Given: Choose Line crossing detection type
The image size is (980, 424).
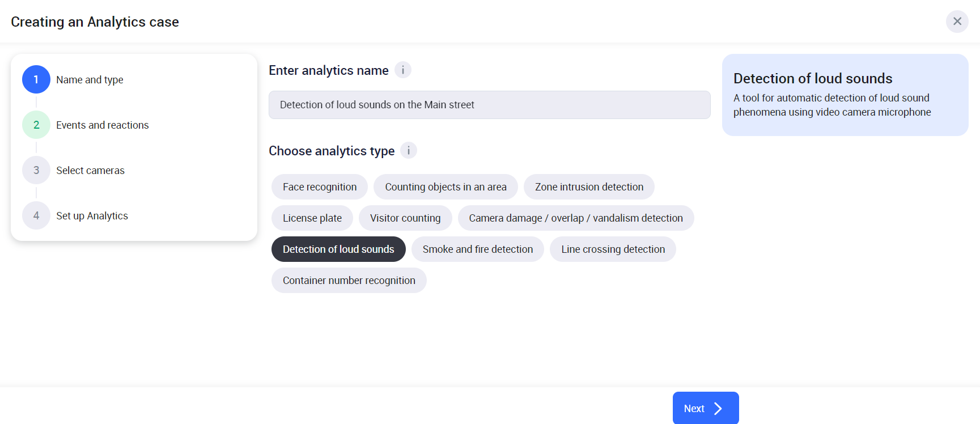Looking at the screenshot, I should click(613, 249).
